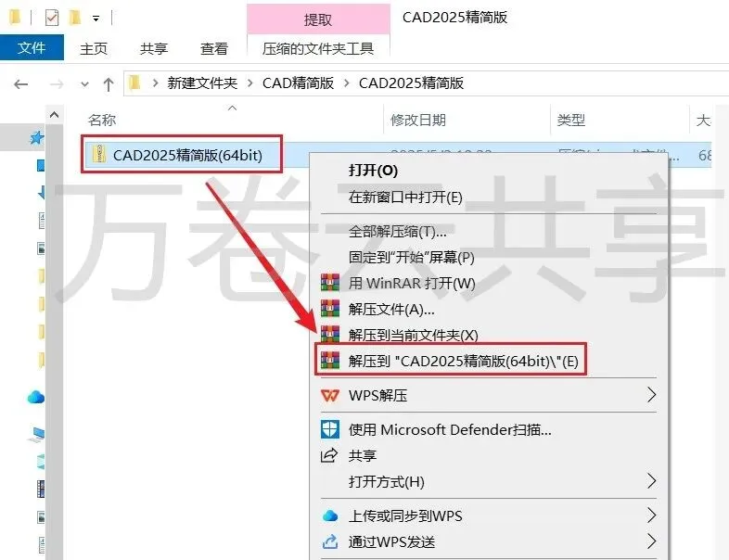This screenshot has height=560, width=729.
Task: Click the send icon beside 通过WPS发送
Action: [330, 541]
